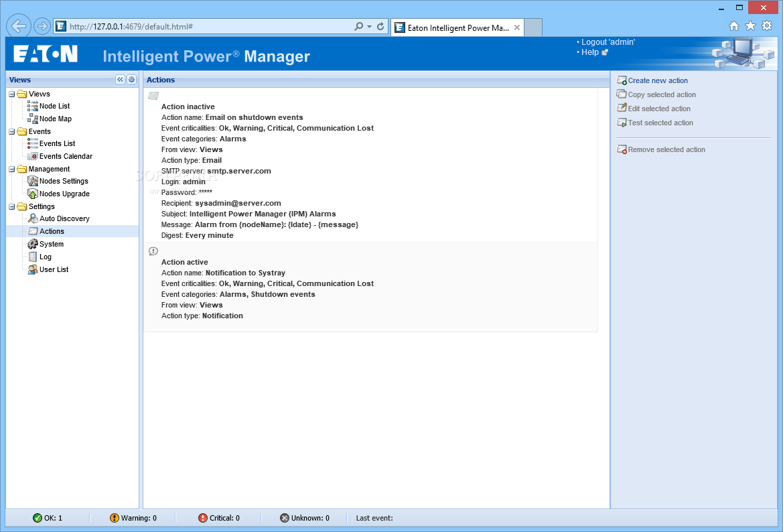Viewport: 783px width, 532px height.
Task: Collapse the Settings tree folder
Action: click(x=11, y=206)
